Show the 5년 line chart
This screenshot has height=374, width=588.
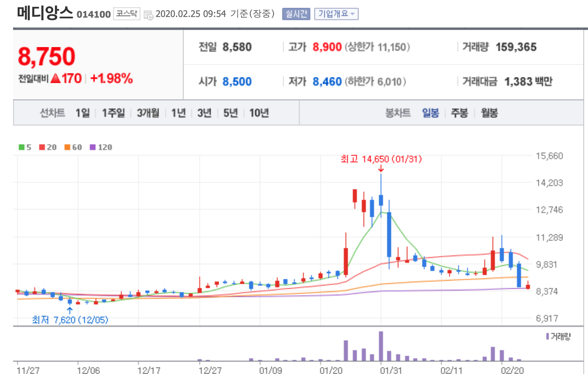tap(230, 113)
